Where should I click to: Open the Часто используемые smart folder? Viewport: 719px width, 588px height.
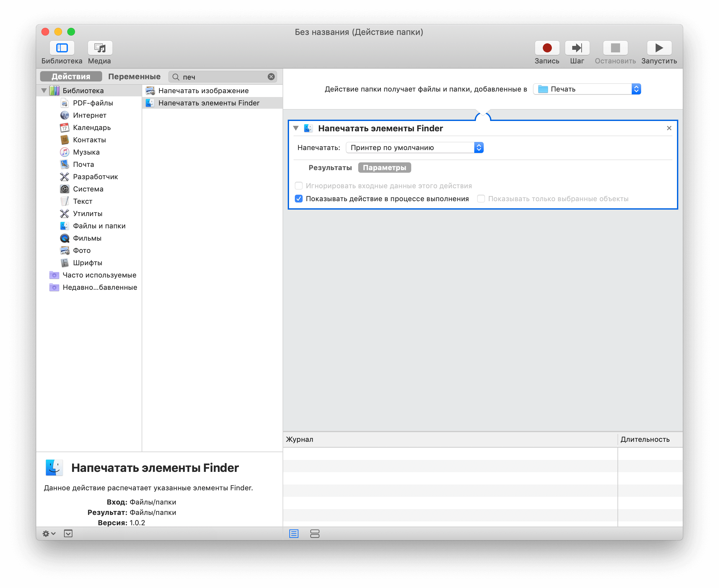pos(99,275)
